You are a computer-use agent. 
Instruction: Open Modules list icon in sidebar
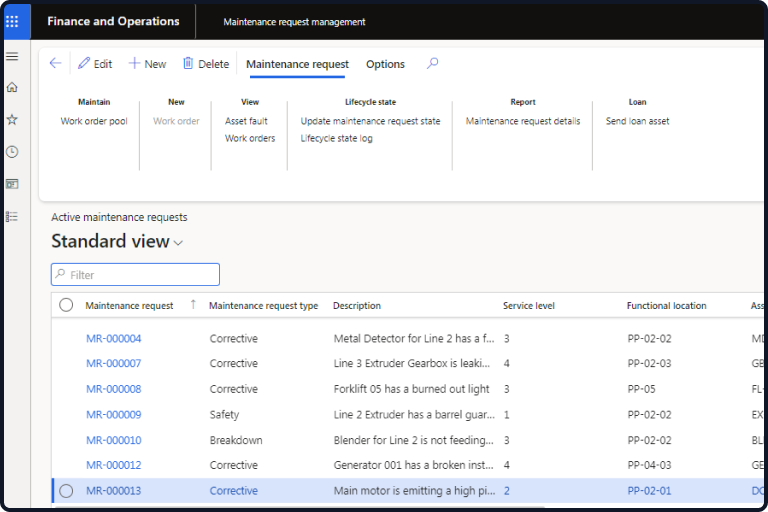[x=12, y=217]
